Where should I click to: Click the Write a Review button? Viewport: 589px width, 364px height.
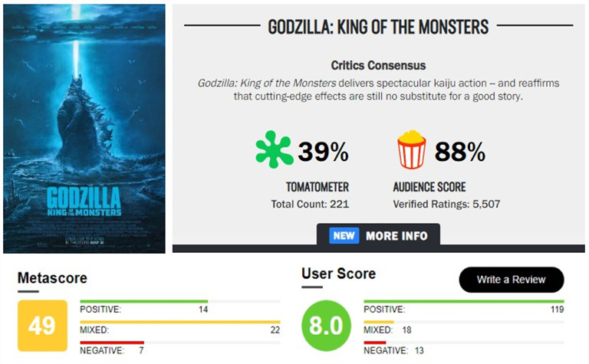coord(512,280)
